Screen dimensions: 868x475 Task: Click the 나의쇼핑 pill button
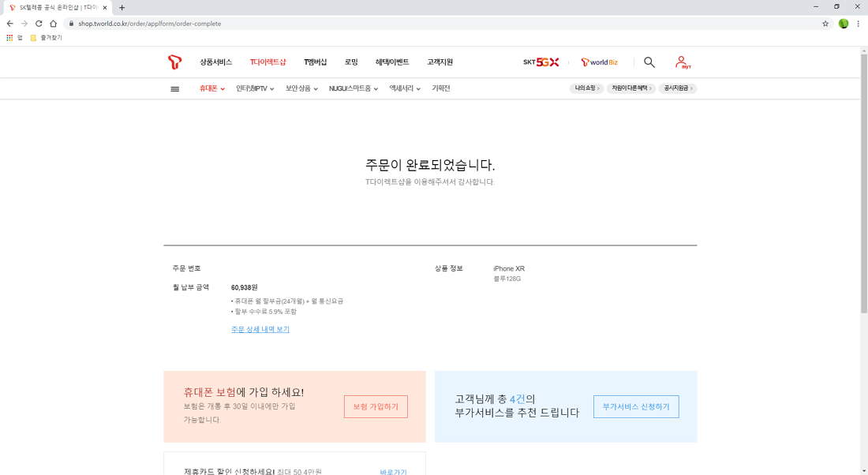click(587, 88)
